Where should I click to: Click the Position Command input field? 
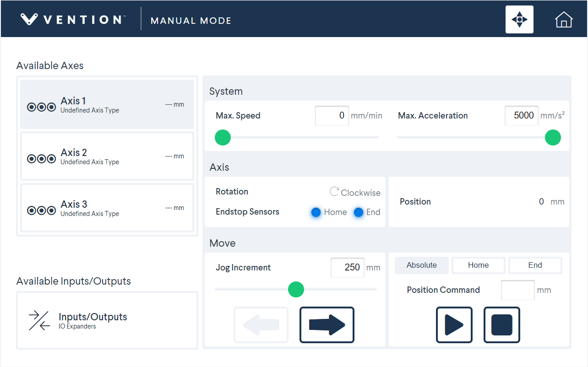coord(518,290)
